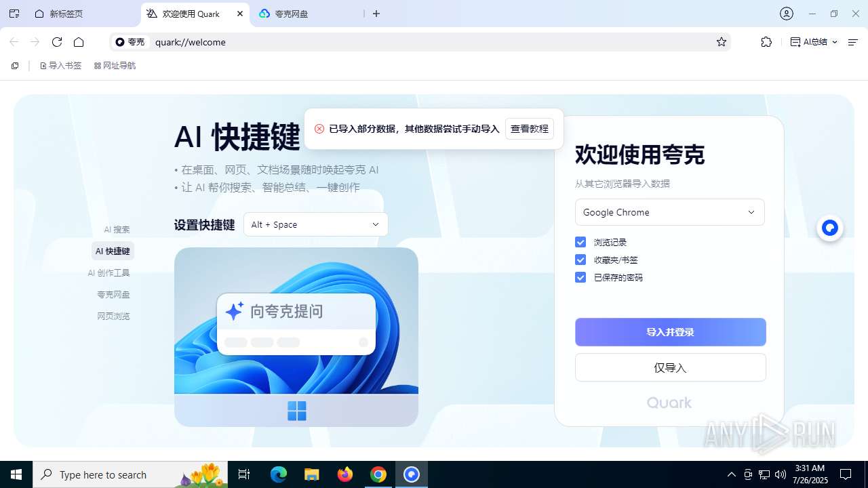Open the extensions puzzle icon
This screenshot has width=868, height=488.
click(x=766, y=42)
